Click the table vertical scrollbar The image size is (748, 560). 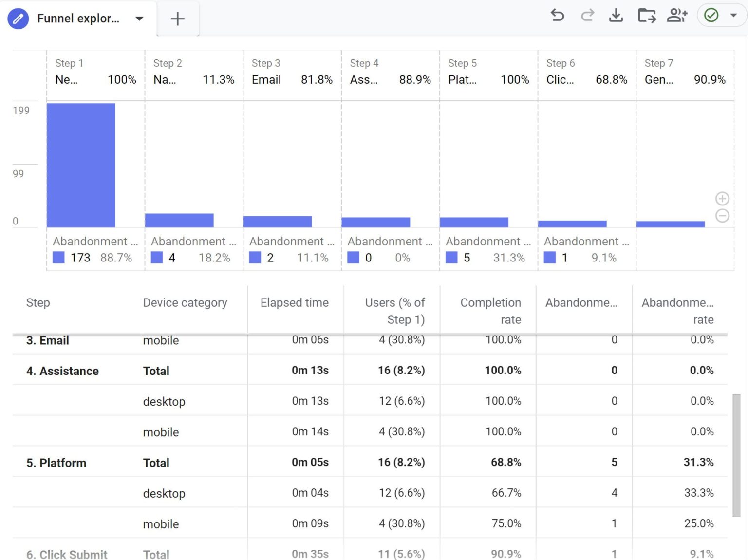pos(736,455)
